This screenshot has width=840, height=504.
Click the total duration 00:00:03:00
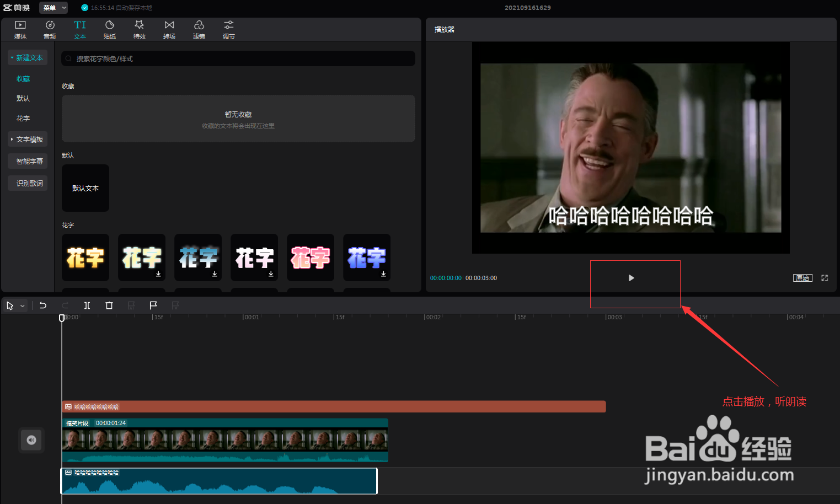481,278
